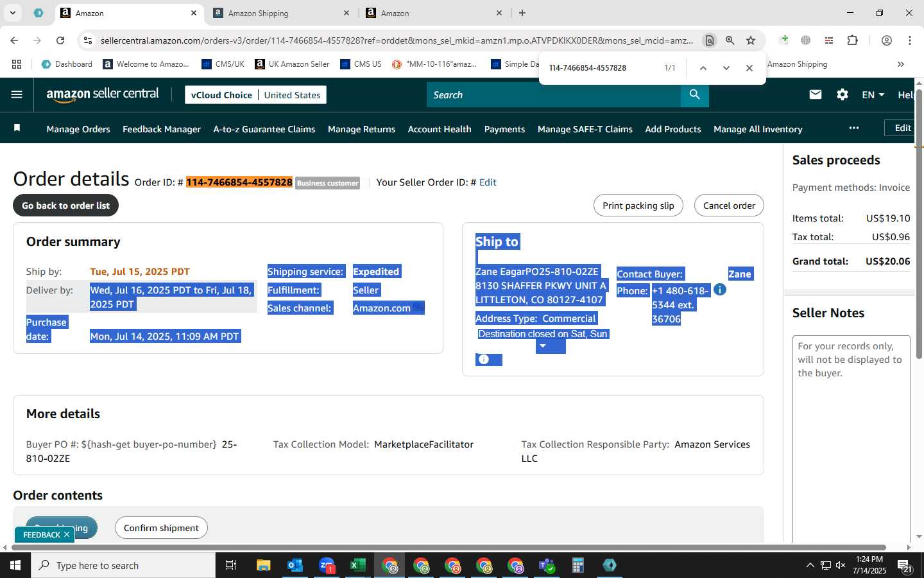Open the three-dots more navigation menu
The height and width of the screenshot is (578, 924).
point(853,128)
